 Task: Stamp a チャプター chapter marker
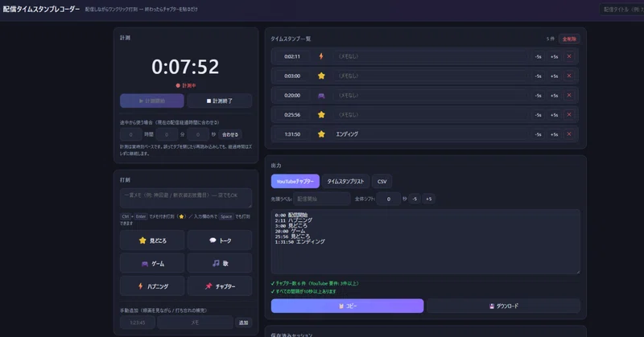(220, 286)
